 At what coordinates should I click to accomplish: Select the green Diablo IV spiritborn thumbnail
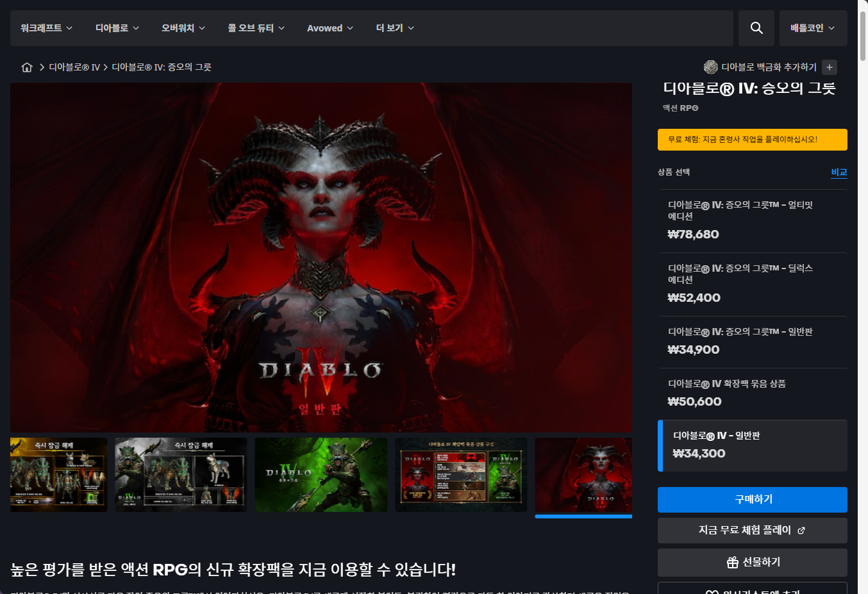(x=321, y=475)
